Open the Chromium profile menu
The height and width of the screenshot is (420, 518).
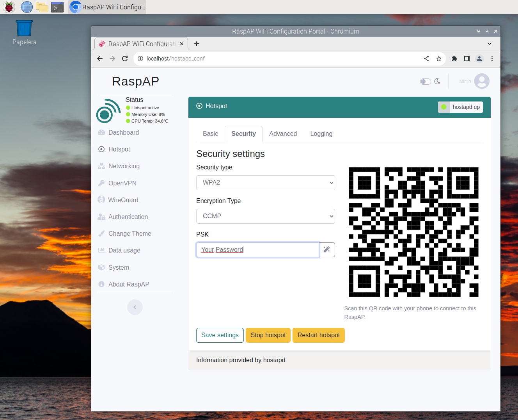[x=479, y=59]
